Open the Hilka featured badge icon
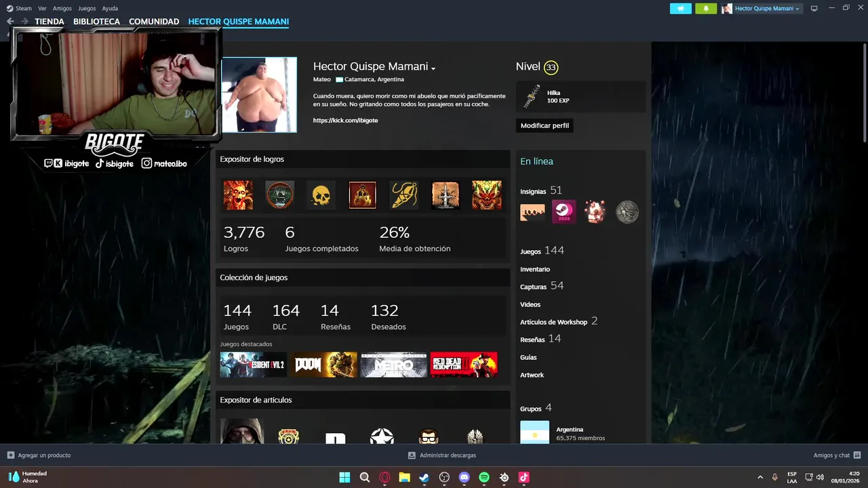Screen dimensions: 868x488 pos(532,97)
